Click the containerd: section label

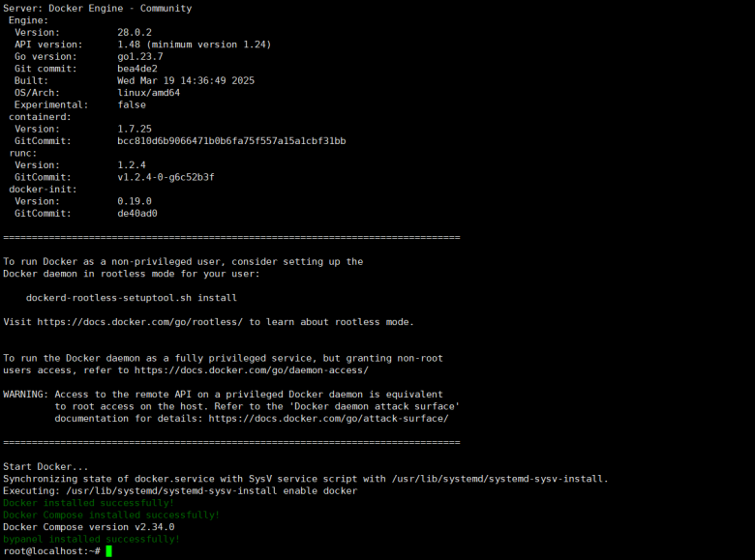point(40,116)
